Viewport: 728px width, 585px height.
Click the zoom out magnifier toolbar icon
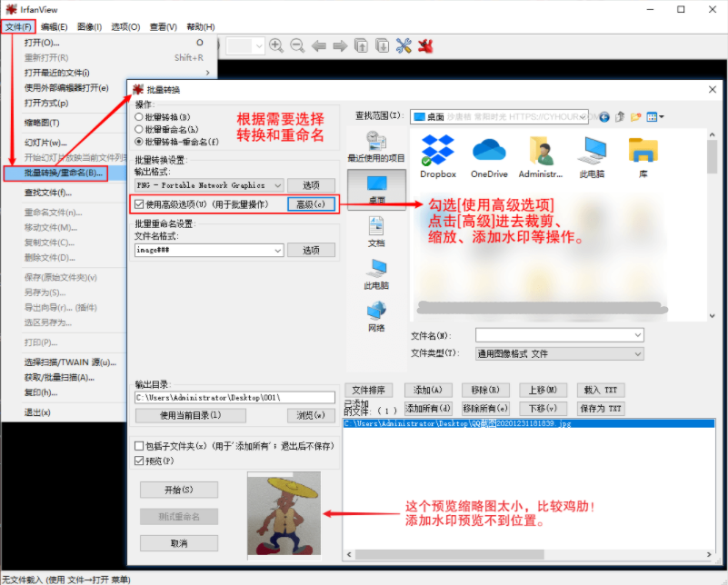297,45
